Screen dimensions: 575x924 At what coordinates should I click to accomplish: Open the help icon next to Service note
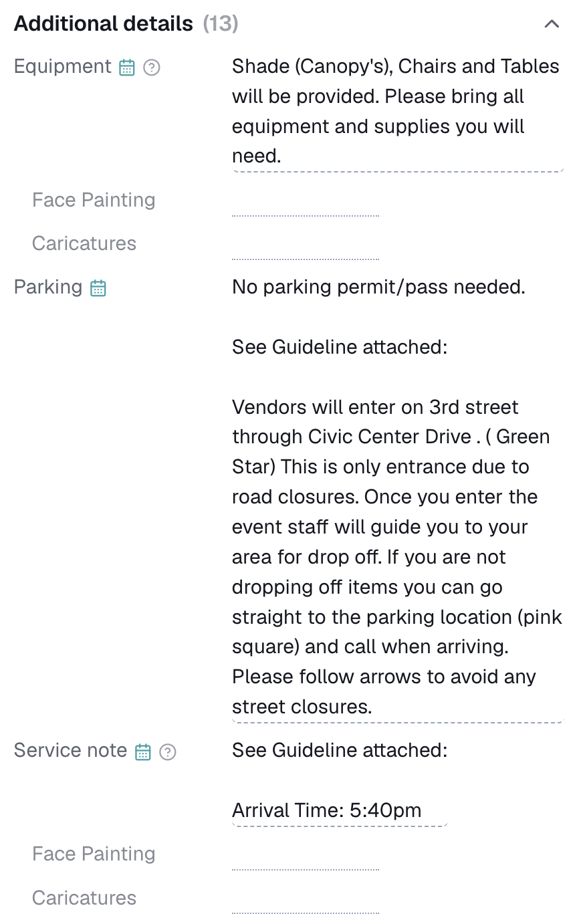point(168,752)
